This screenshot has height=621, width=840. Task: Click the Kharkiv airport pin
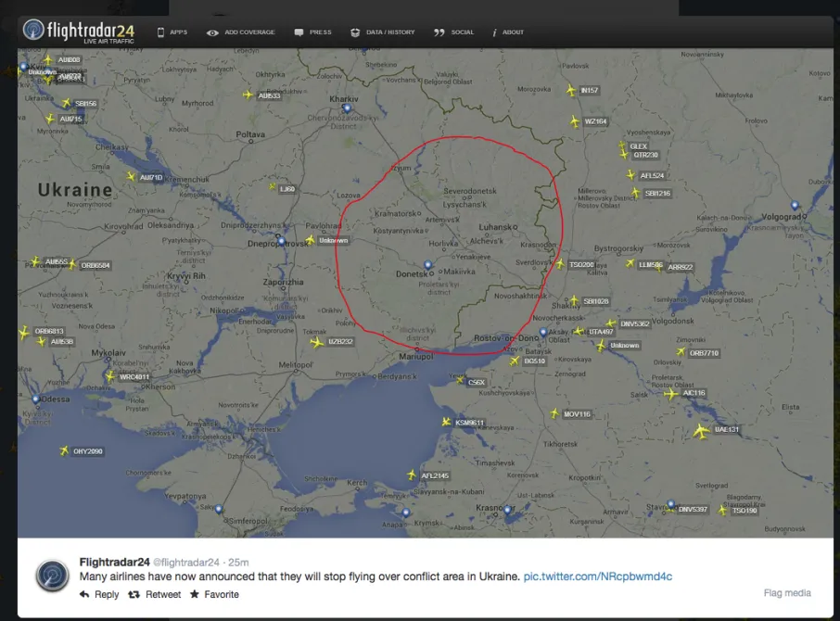point(347,108)
